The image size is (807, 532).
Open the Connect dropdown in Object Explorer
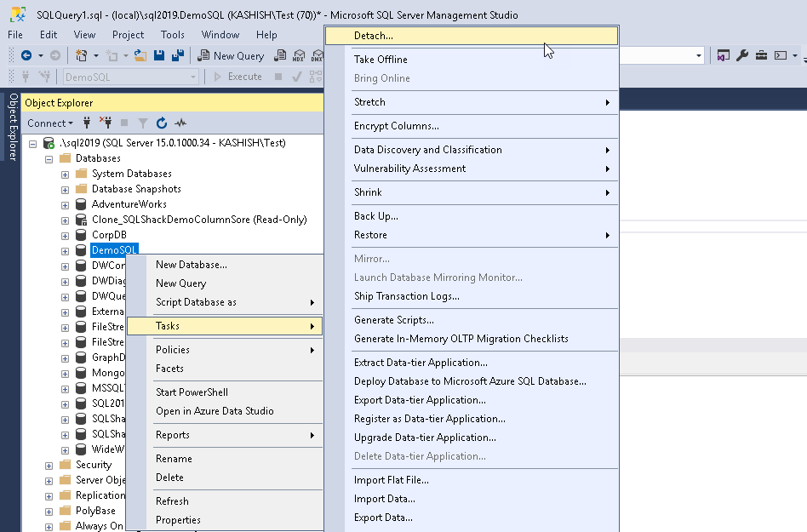pos(51,123)
